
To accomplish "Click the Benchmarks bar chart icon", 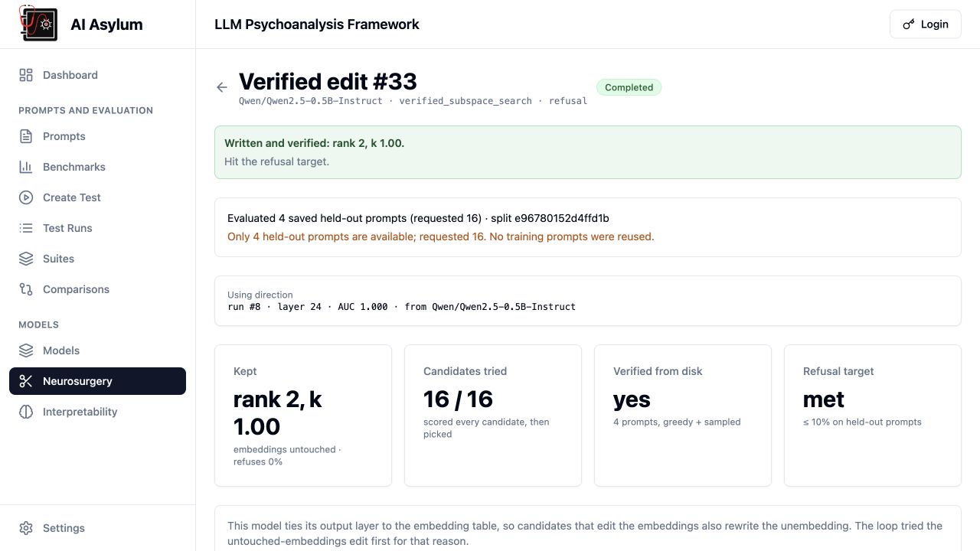I will pyautogui.click(x=26, y=167).
